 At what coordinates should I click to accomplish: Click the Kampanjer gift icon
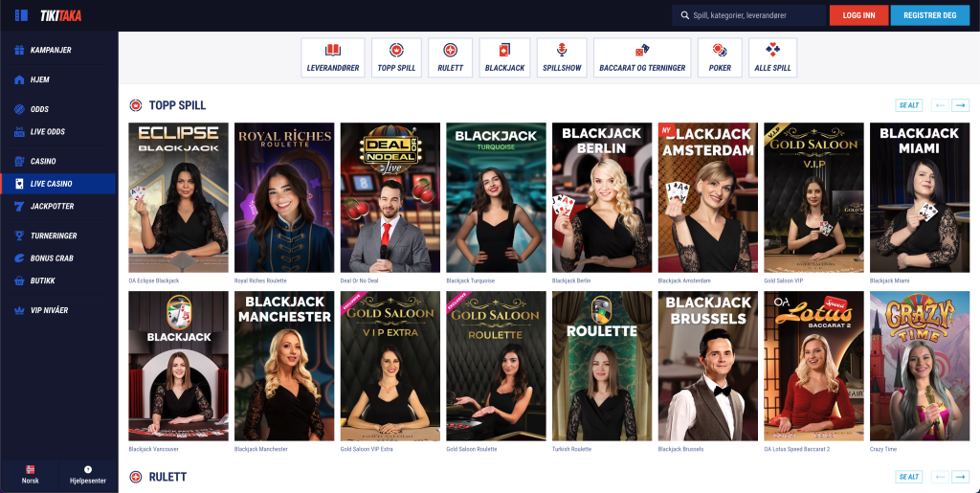click(19, 50)
